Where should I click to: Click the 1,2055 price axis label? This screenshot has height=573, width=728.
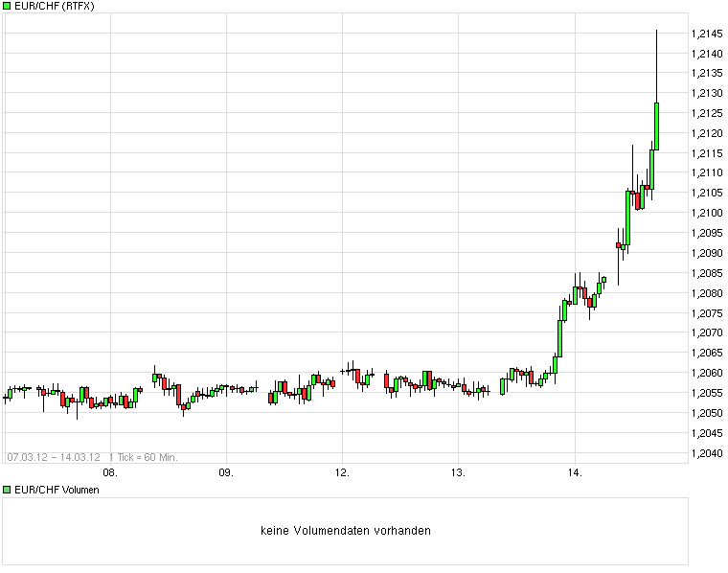pyautogui.click(x=707, y=393)
